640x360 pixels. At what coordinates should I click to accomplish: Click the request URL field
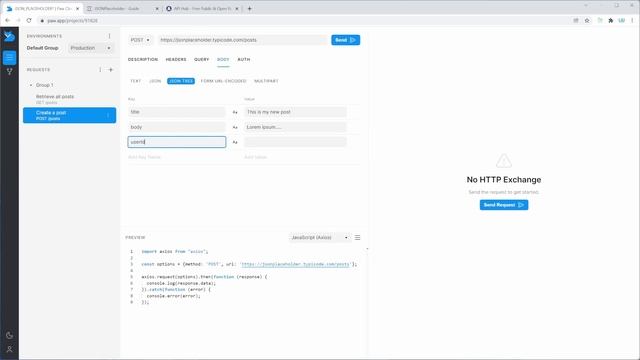242,40
